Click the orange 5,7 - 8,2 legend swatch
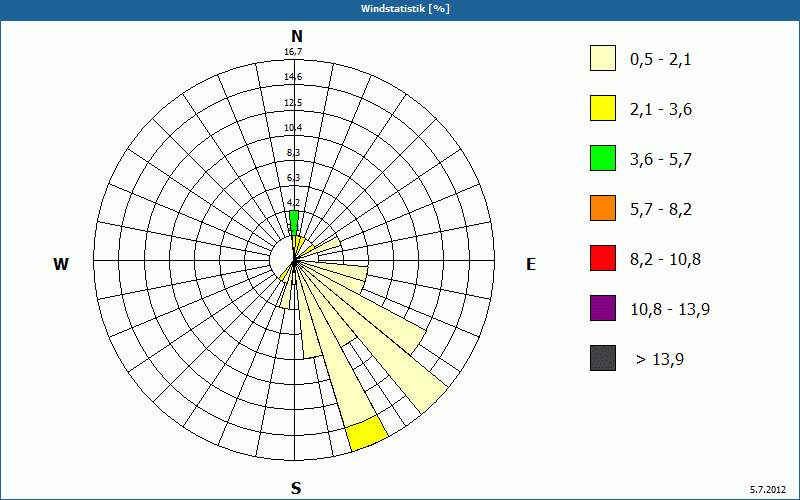The image size is (800, 500). [603, 208]
